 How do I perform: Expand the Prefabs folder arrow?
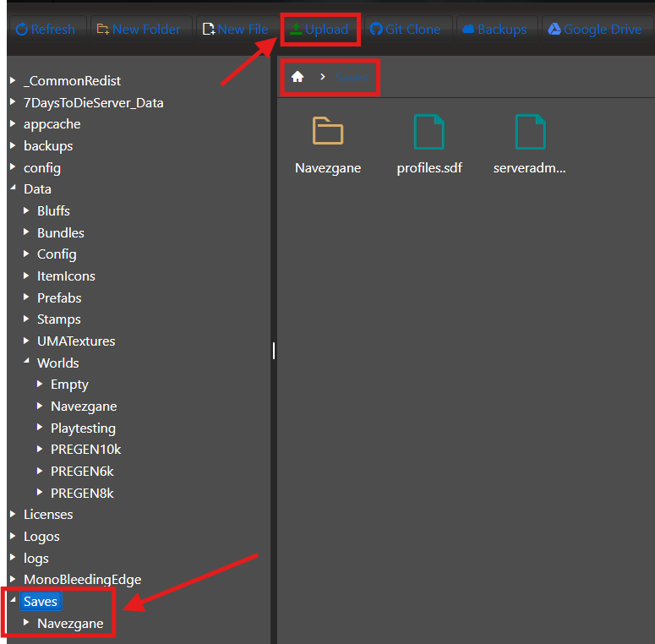pyautogui.click(x=26, y=297)
